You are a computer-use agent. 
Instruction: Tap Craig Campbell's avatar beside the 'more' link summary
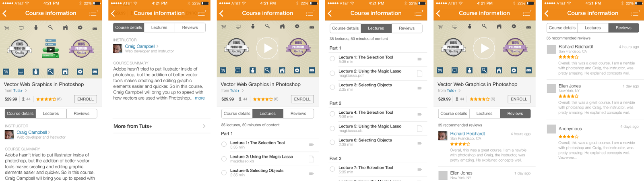pyautogui.click(x=118, y=49)
